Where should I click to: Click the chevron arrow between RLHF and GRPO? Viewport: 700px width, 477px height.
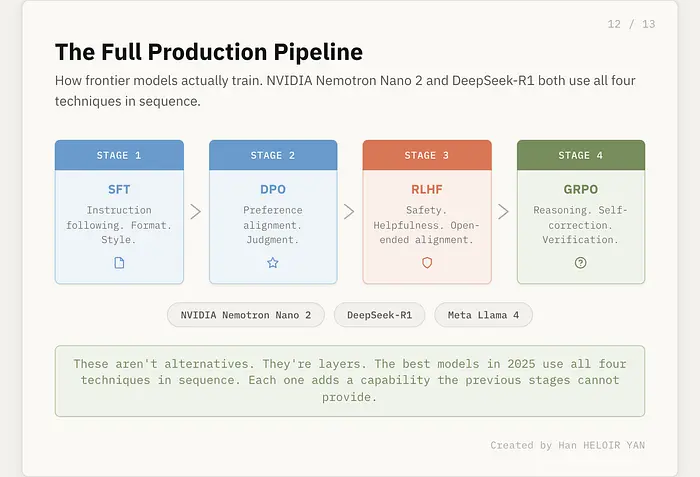click(504, 212)
